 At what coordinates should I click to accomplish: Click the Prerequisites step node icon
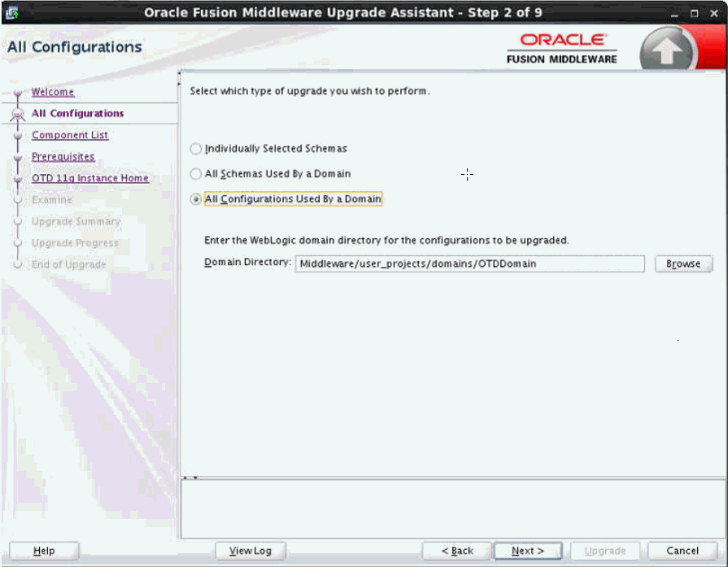18,158
